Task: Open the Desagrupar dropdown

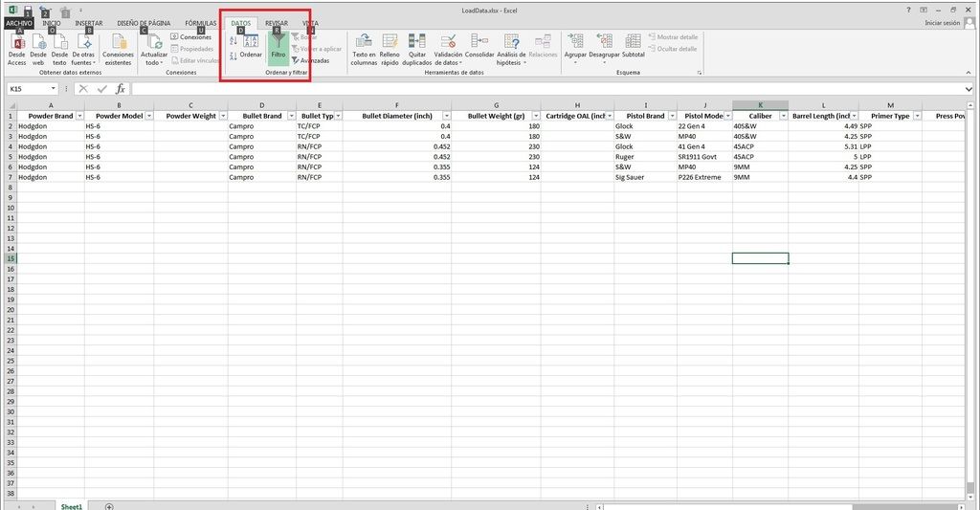Action: (604, 50)
